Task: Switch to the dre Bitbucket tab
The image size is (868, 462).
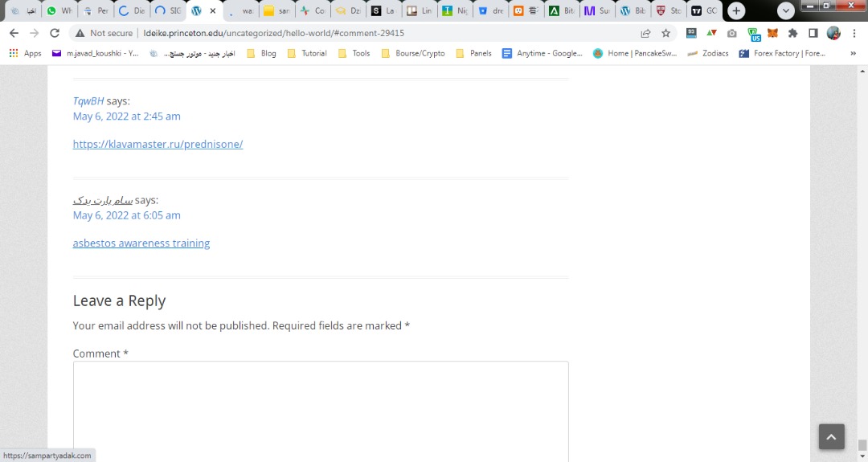Action: tap(491, 10)
